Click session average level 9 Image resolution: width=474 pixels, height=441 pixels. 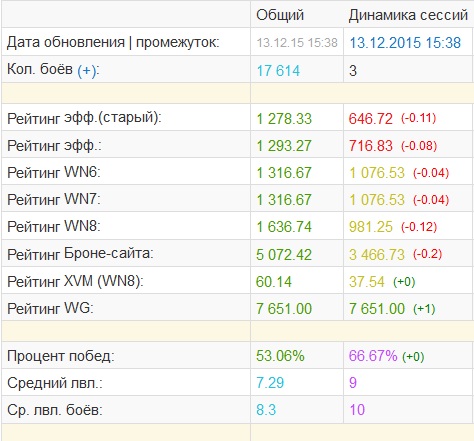click(x=353, y=383)
